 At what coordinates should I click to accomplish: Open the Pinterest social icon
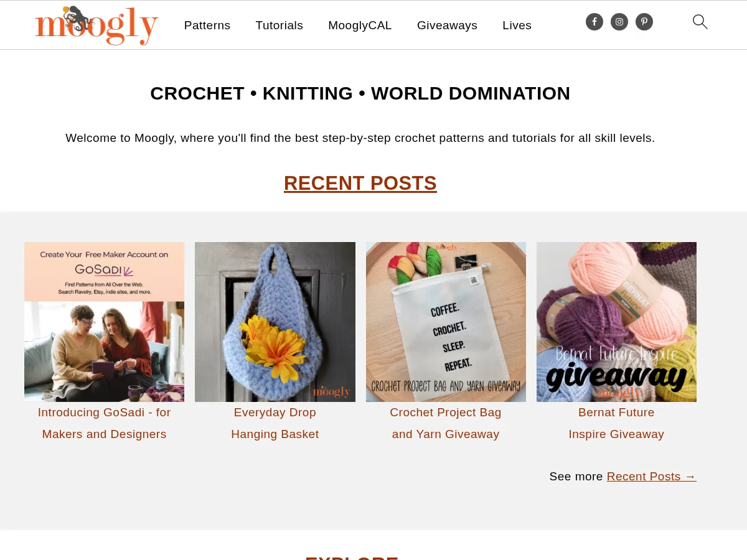(x=644, y=22)
